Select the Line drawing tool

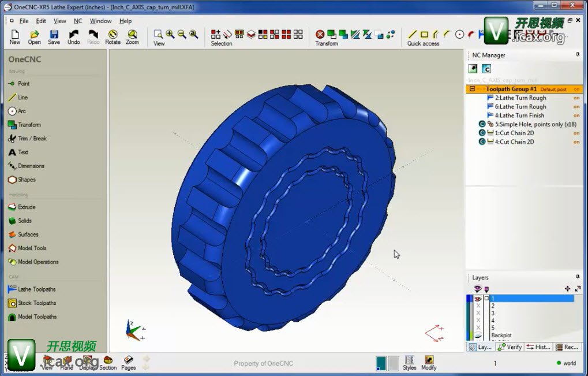[x=18, y=97]
